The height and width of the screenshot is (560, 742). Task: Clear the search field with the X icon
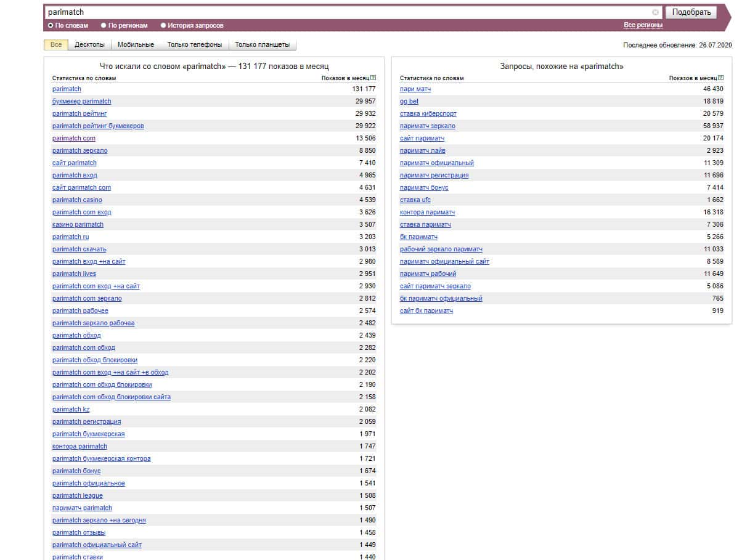click(x=656, y=12)
